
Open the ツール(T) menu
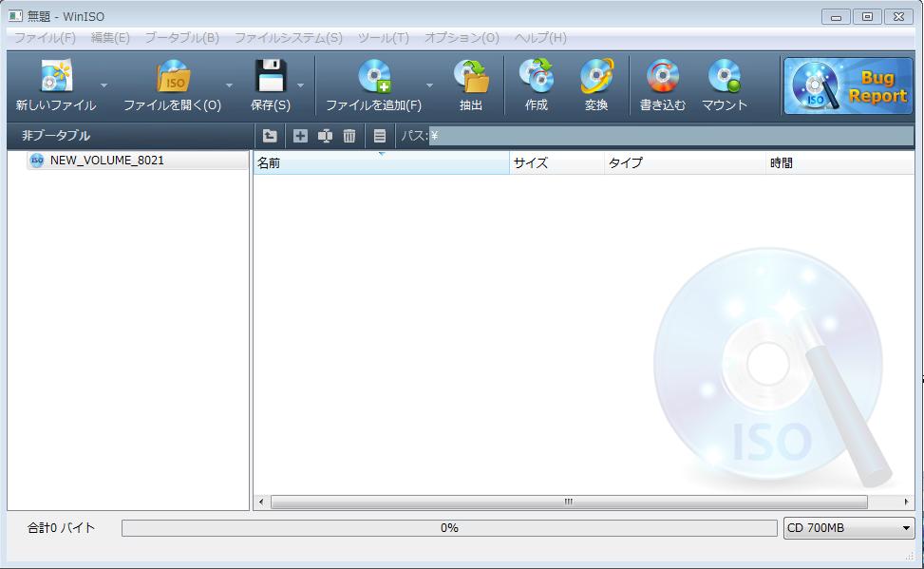[x=384, y=38]
